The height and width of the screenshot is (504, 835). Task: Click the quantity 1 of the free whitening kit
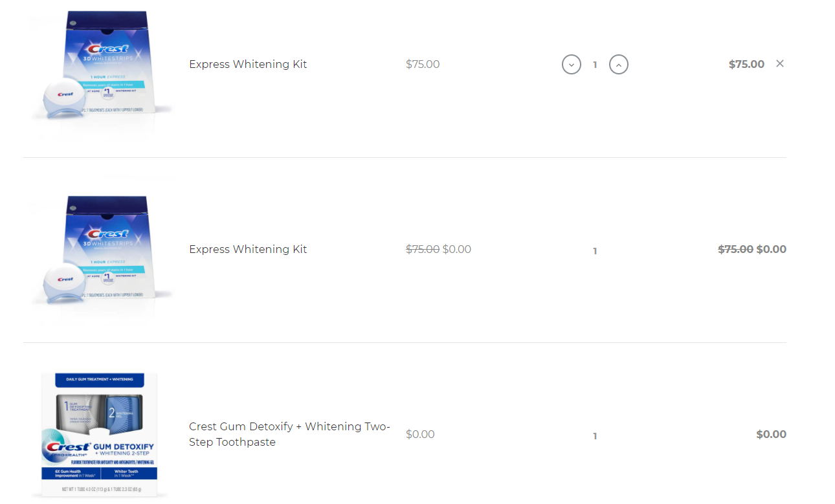click(595, 251)
